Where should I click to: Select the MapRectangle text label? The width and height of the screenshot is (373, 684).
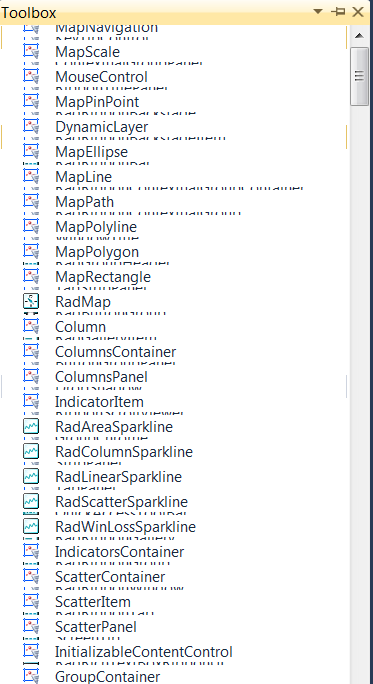point(103,277)
